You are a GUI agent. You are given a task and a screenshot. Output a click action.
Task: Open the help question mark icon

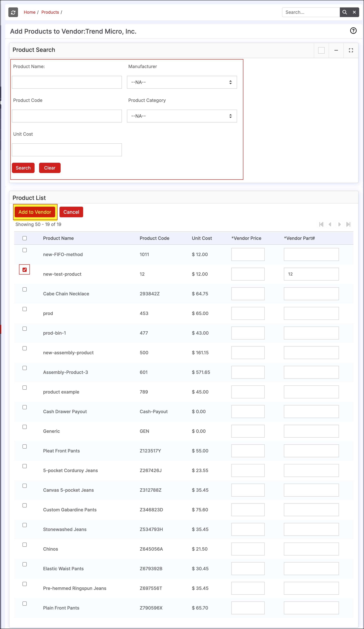(x=353, y=31)
